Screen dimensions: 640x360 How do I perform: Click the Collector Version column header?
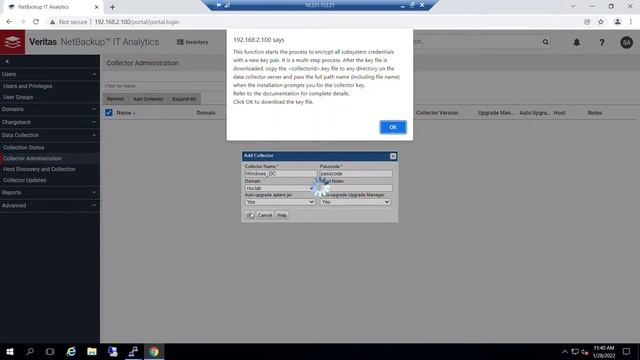click(x=437, y=113)
